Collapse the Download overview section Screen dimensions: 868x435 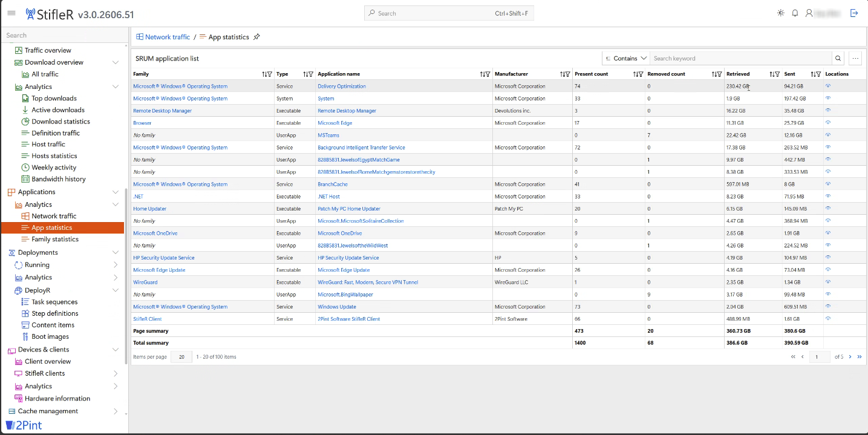pos(116,62)
